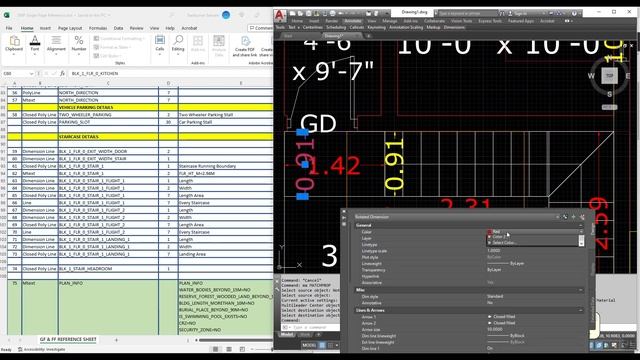Image resolution: width=640 pixels, height=360 pixels.
Task: Click the middle blue grip on the dimension text
Action: pyautogui.click(x=305, y=164)
